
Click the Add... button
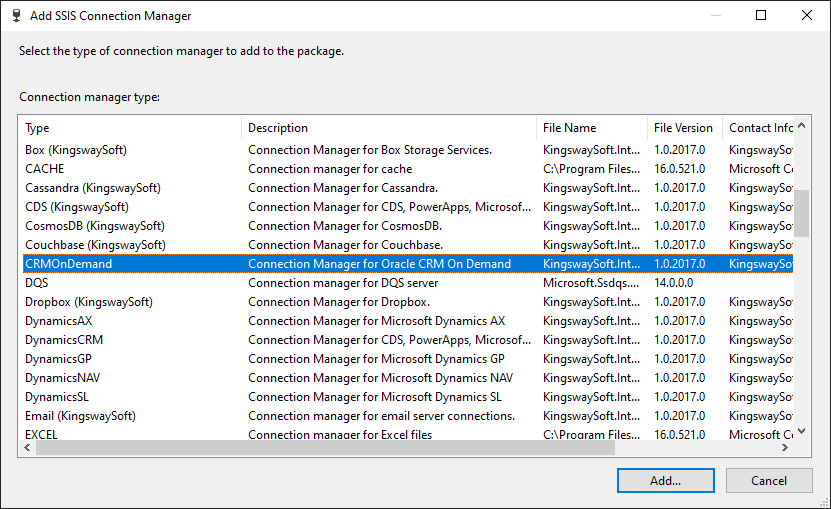[666, 480]
